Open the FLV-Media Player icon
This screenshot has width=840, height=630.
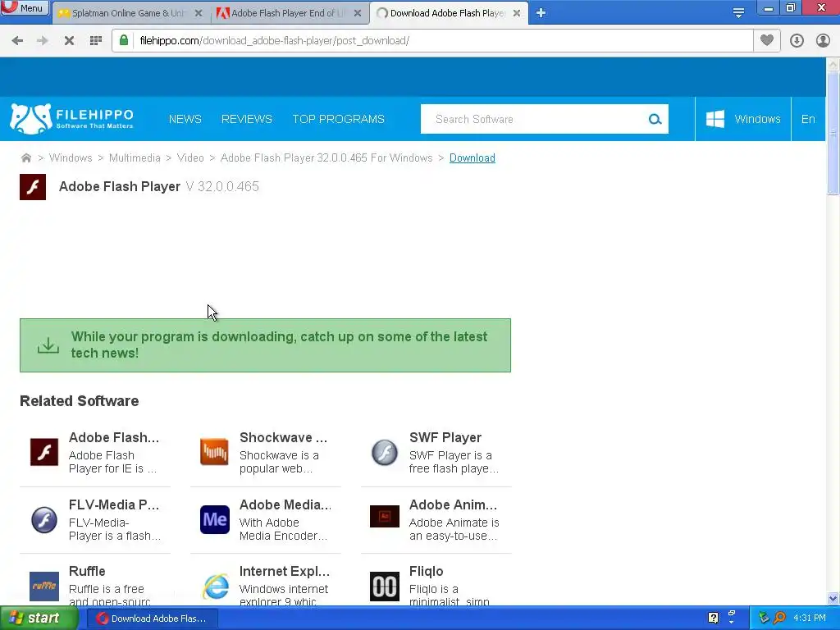44,519
